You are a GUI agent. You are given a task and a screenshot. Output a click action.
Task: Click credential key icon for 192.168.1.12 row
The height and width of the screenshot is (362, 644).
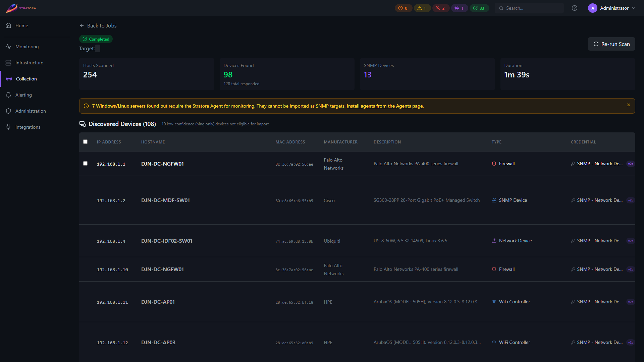(x=573, y=343)
